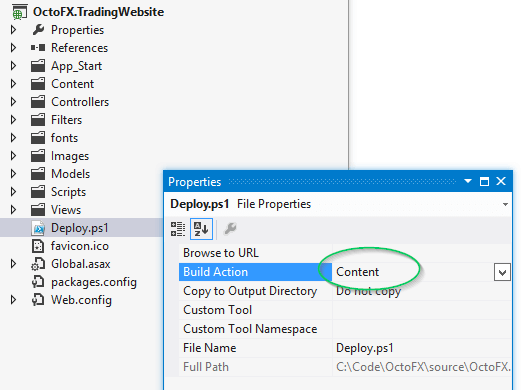Open the Build Action dropdown arrow

[x=502, y=272]
